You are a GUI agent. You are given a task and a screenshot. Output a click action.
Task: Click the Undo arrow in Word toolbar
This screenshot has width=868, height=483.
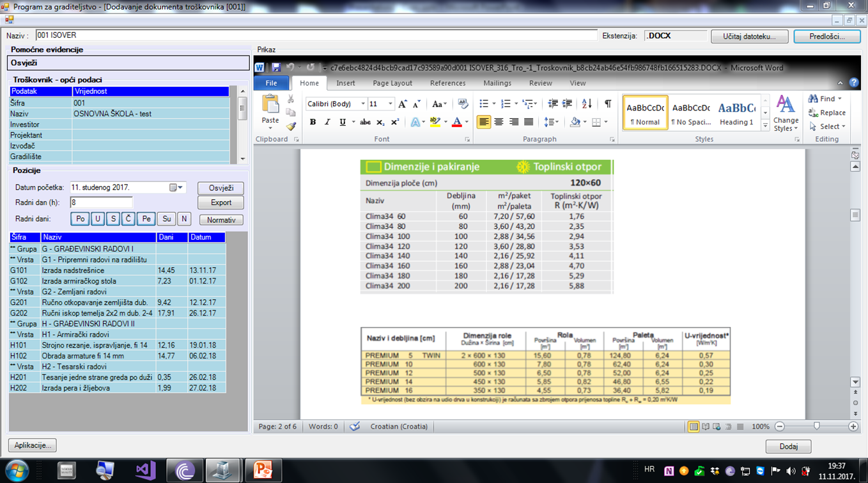290,67
